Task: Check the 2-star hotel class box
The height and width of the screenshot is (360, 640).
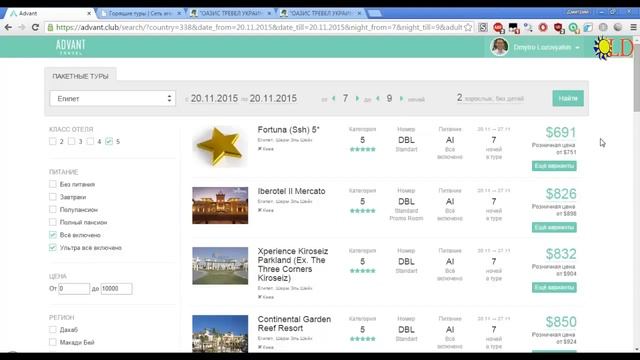Action: click(x=53, y=141)
